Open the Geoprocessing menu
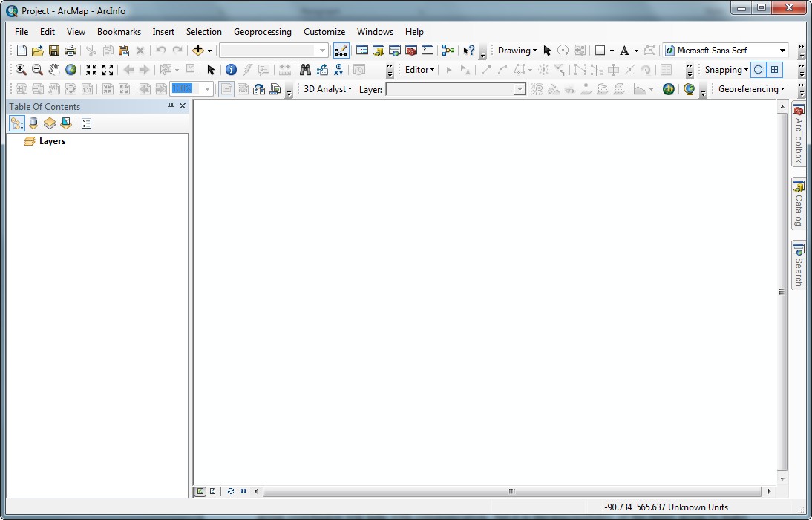The width and height of the screenshot is (812, 520). pos(262,32)
